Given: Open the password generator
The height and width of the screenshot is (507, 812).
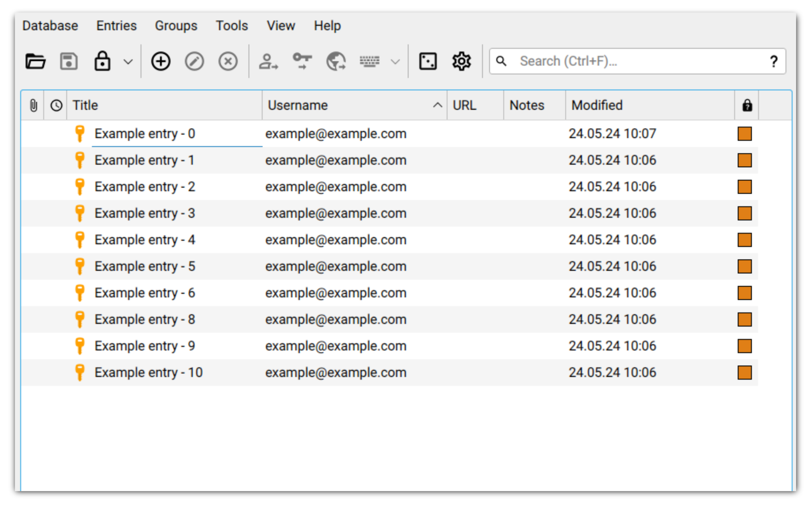Looking at the screenshot, I should (x=428, y=61).
